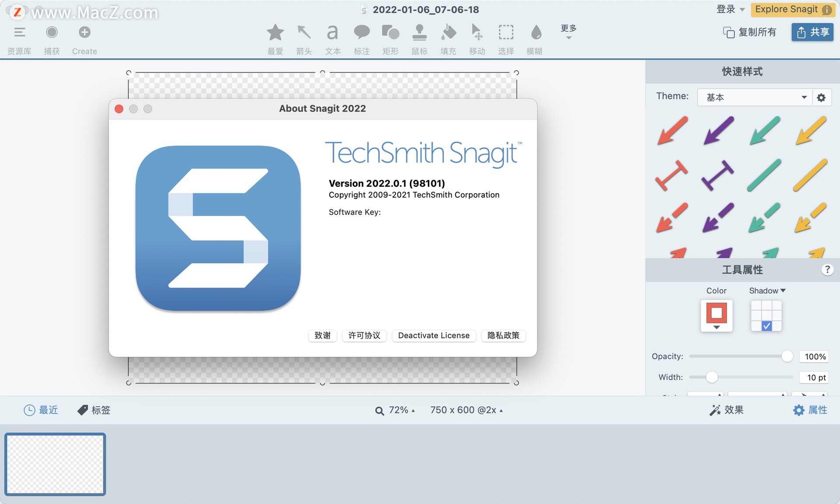Open the 750 x 600 @2x size menu
The height and width of the screenshot is (504, 840).
466,410
